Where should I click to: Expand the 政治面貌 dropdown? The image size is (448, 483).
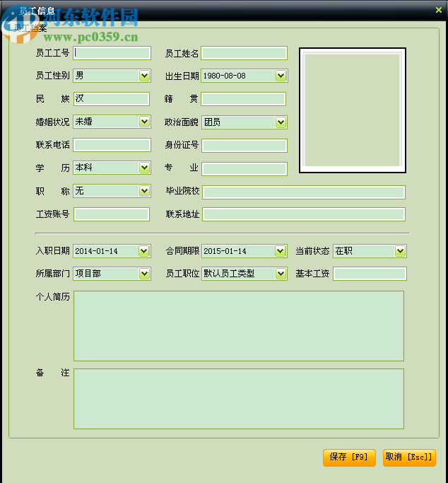tap(281, 122)
